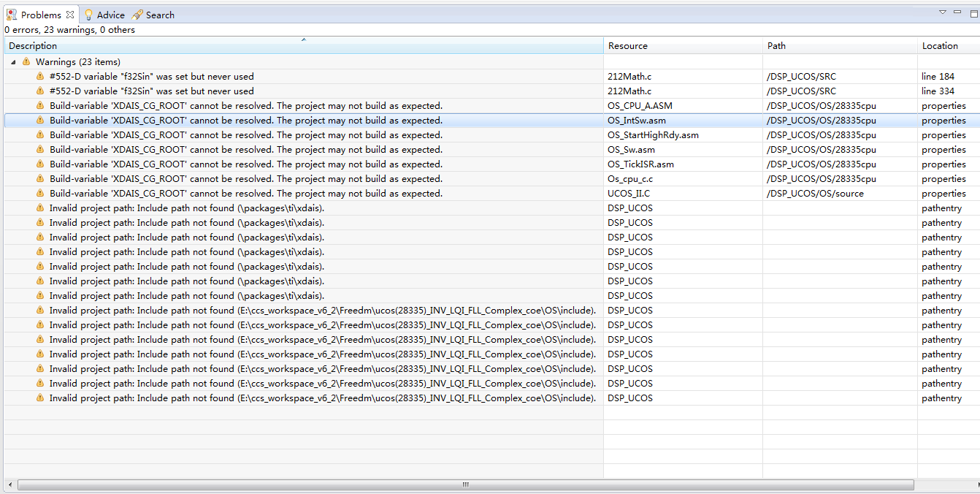Select the f32Sin warning at line 334
The height and width of the screenshot is (494, 980).
point(152,91)
